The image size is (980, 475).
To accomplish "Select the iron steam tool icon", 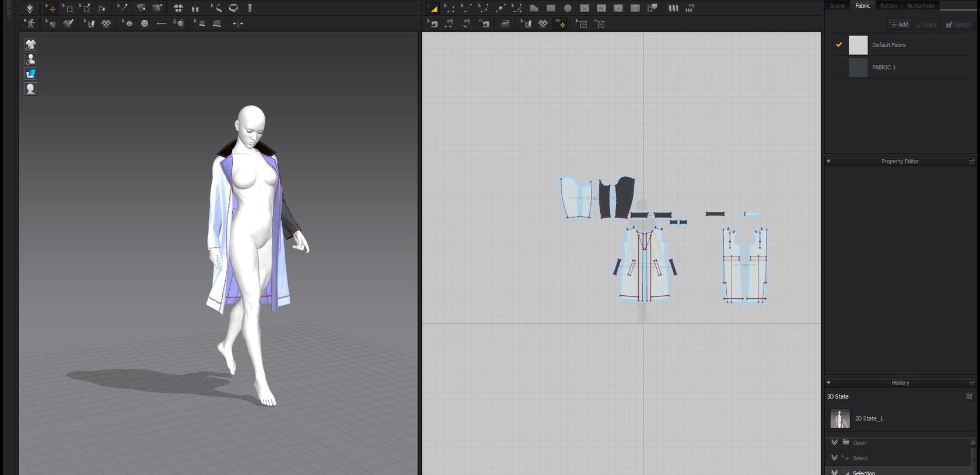I will point(505,23).
